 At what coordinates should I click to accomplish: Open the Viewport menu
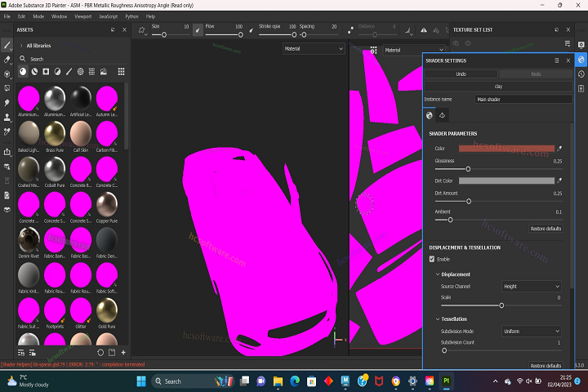click(82, 16)
